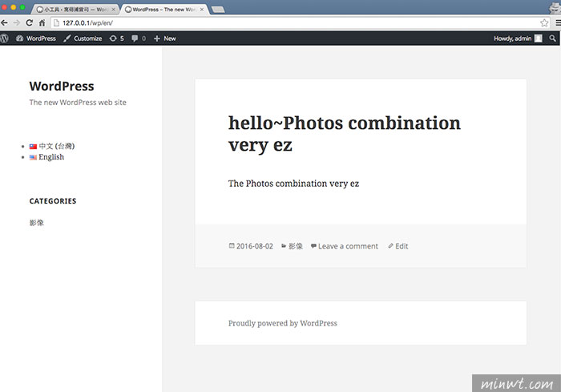Open admin bar search magnifier
This screenshot has height=392, width=561.
[x=552, y=38]
